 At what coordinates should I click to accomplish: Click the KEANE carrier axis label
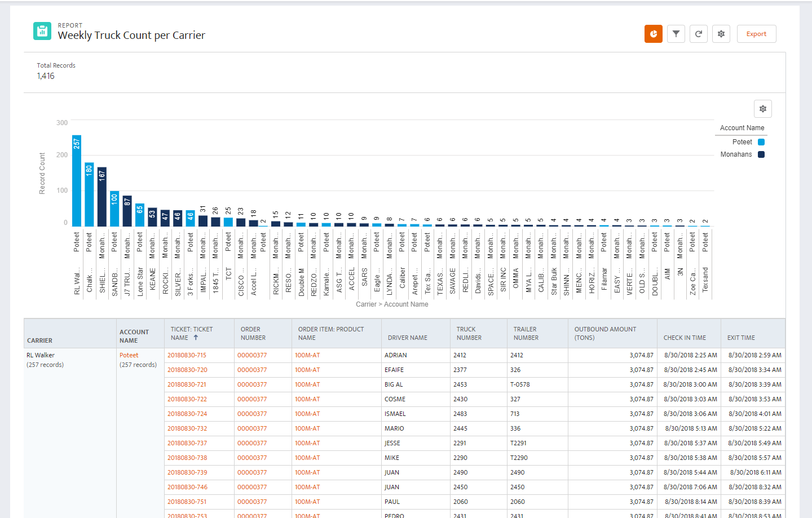[152, 280]
